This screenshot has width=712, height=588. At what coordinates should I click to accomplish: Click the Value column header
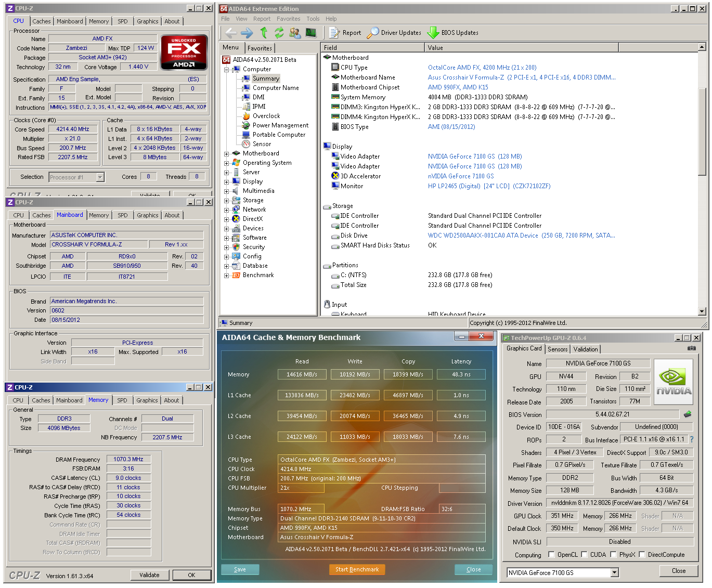[x=522, y=47]
